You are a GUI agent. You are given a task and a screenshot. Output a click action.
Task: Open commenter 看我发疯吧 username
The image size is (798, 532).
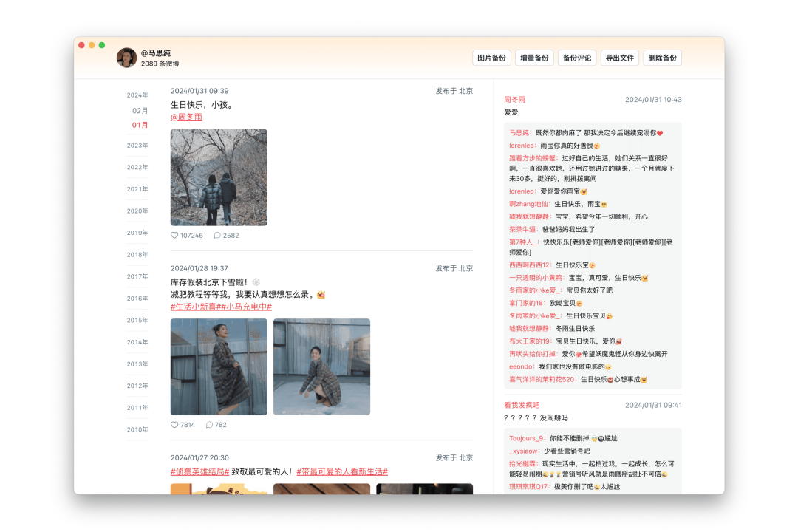click(522, 405)
